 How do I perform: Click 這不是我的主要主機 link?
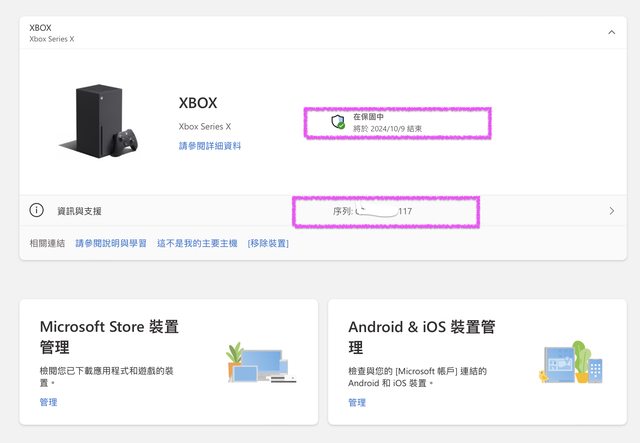pyautogui.click(x=197, y=243)
